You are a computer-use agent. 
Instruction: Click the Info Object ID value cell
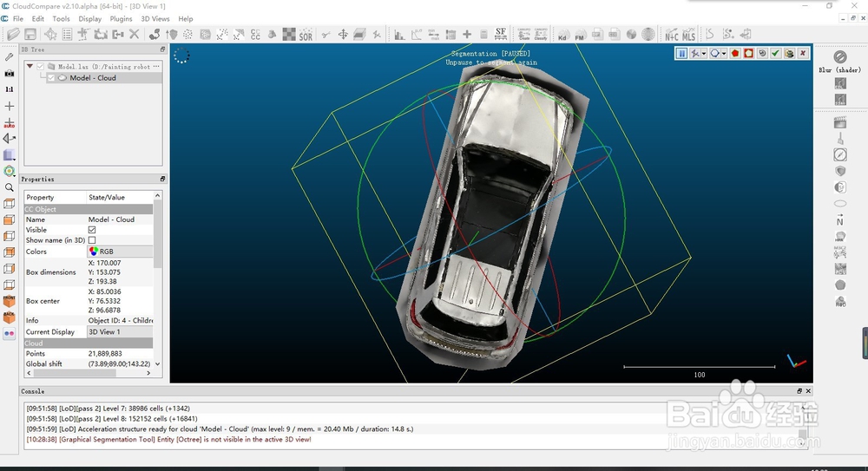coord(120,320)
